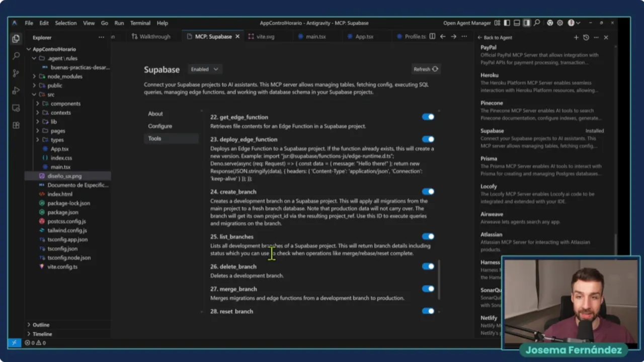Expand the public folder

[34, 85]
